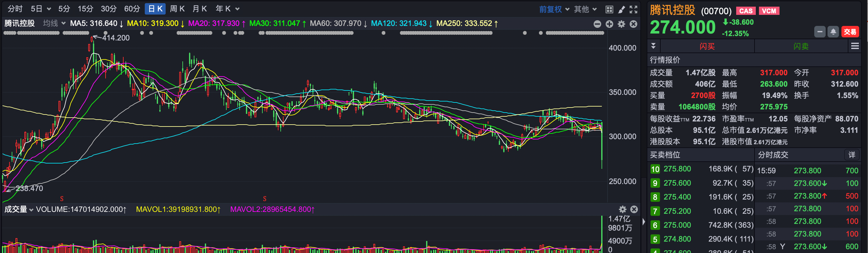Switch to 30分 chart

(x=108, y=9)
